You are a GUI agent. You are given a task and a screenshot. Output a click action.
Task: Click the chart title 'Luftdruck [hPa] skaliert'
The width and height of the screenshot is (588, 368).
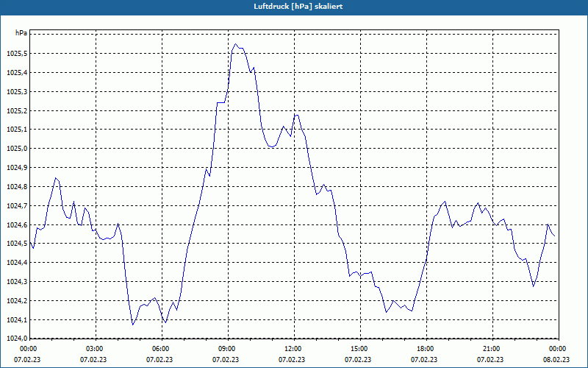pos(298,7)
